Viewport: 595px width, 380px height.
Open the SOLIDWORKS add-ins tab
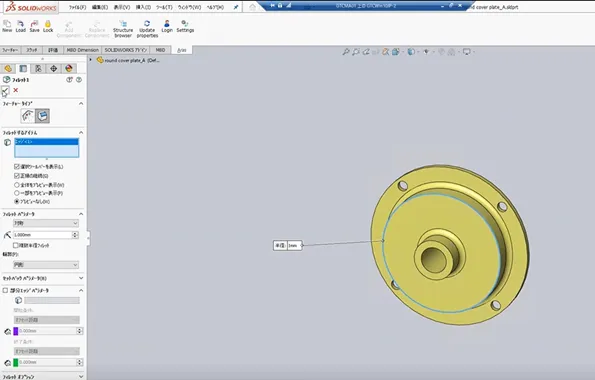click(126, 50)
